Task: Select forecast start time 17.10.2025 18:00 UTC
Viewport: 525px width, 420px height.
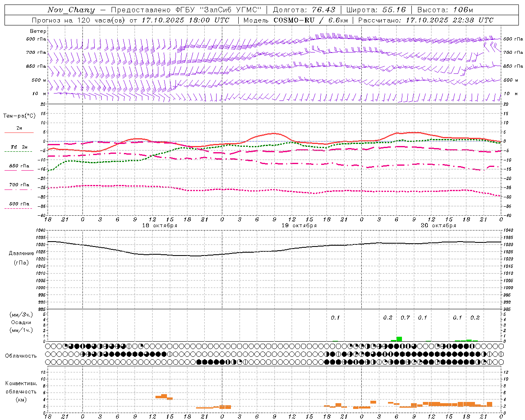Action: click(185, 20)
